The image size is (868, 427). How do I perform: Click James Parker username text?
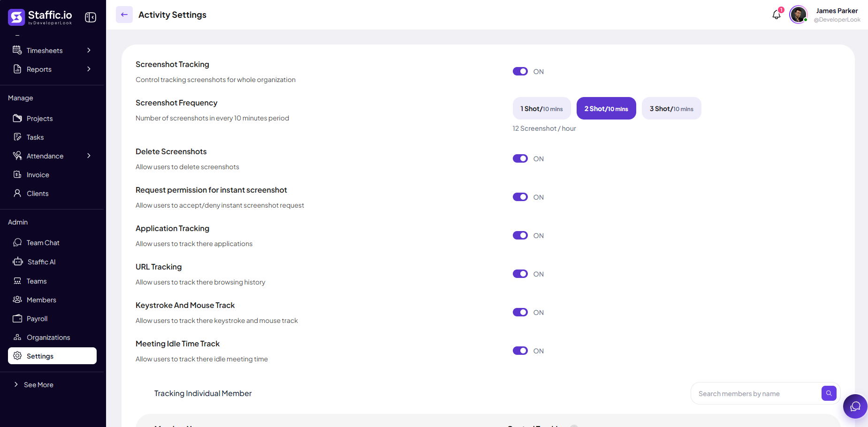tap(837, 11)
